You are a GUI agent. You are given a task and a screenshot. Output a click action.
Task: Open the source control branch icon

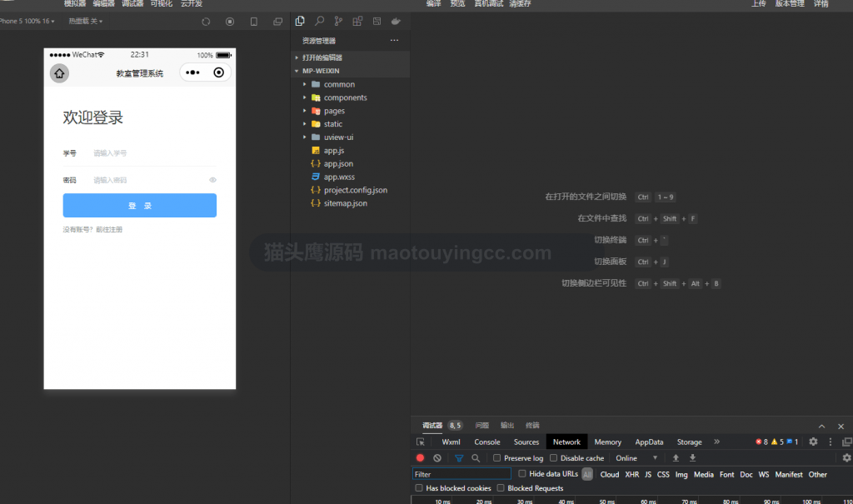tap(338, 21)
